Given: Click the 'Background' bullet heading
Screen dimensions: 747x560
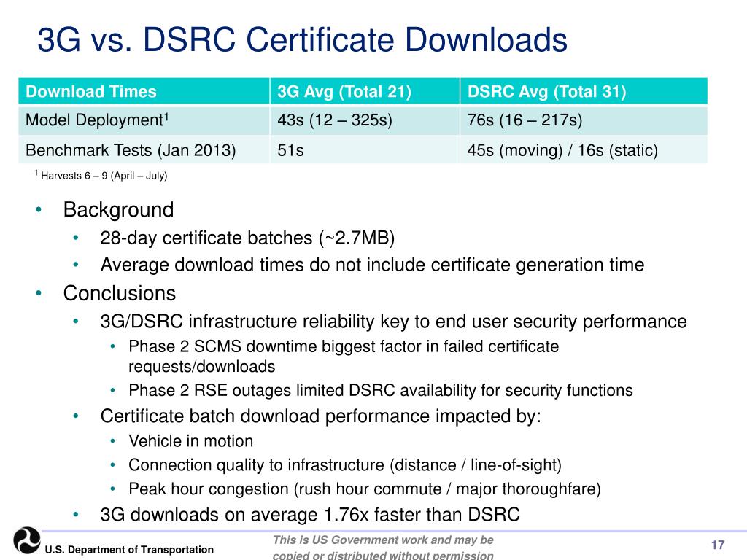Looking at the screenshot, I should pyautogui.click(x=119, y=210).
